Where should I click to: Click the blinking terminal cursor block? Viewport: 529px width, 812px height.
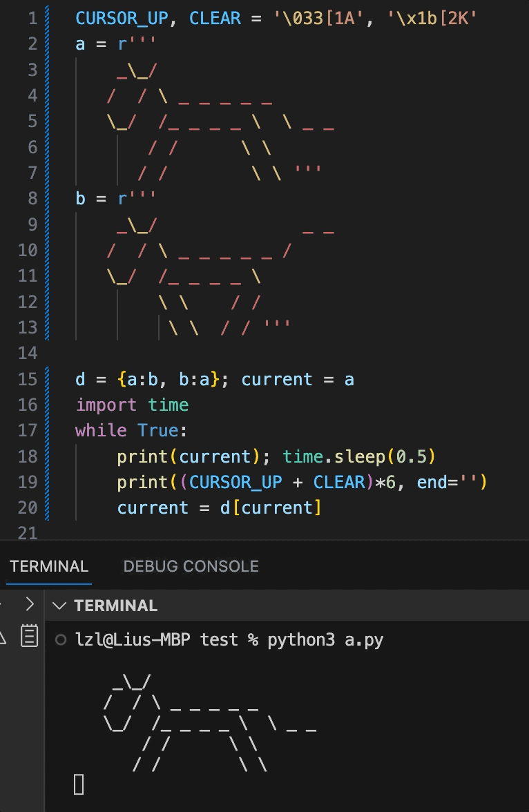coord(78,784)
